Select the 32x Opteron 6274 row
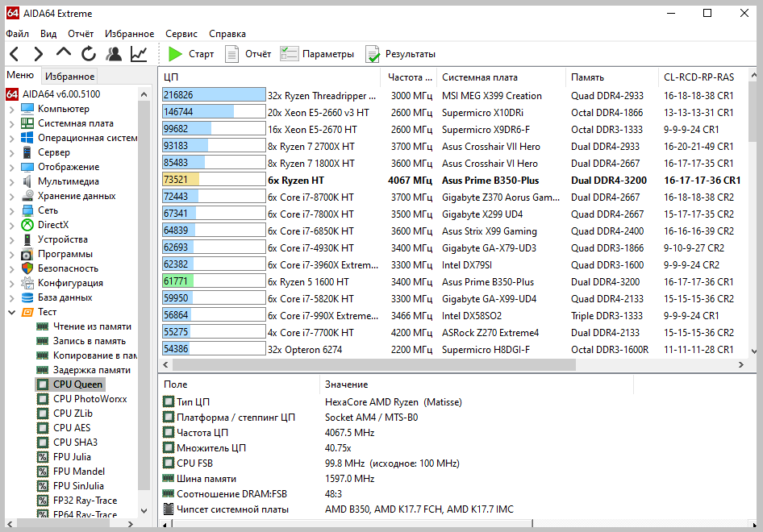 click(x=453, y=349)
